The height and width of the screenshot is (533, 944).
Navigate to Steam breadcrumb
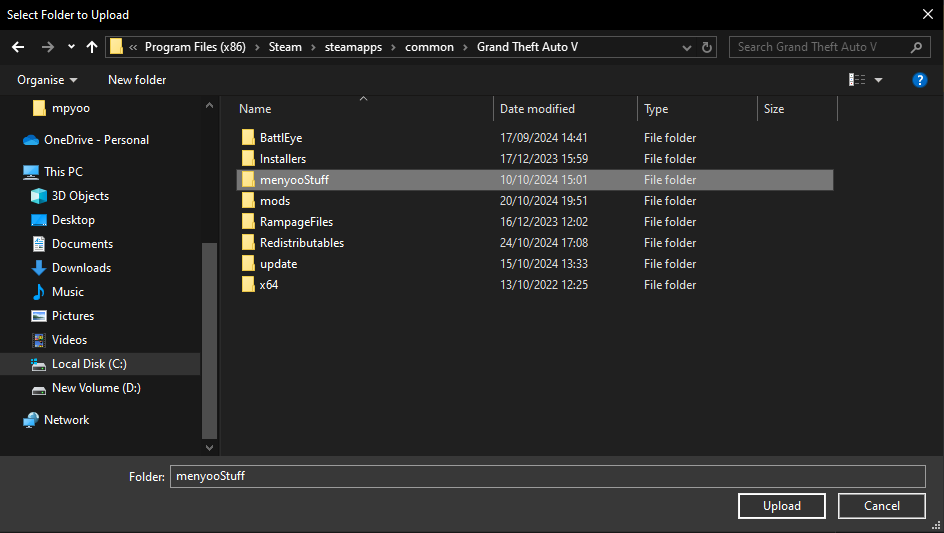point(285,47)
